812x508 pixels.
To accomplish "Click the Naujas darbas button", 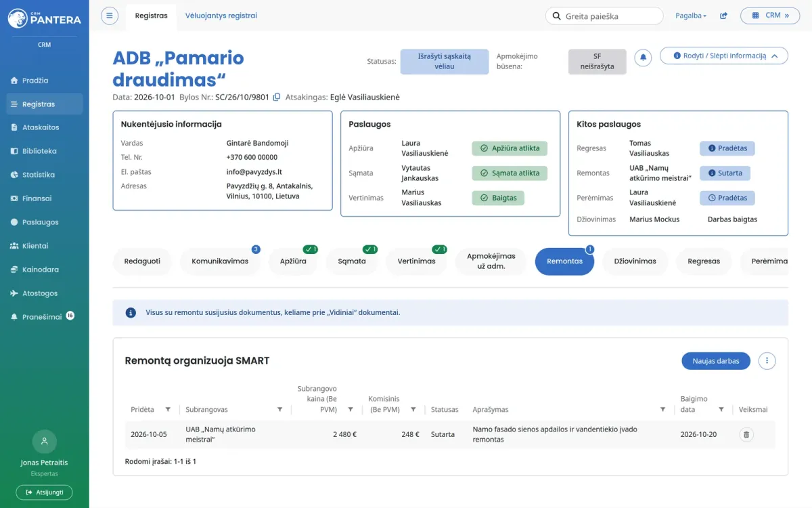I will (x=716, y=361).
